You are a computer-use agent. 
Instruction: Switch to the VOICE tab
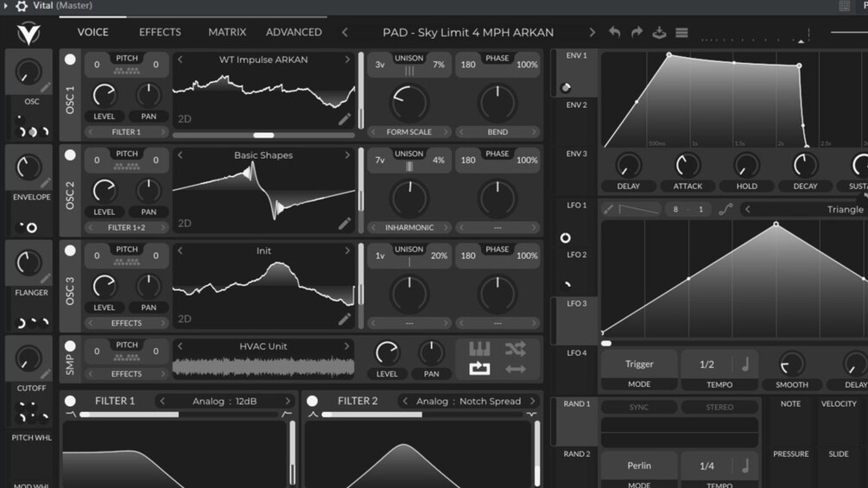click(x=93, y=32)
